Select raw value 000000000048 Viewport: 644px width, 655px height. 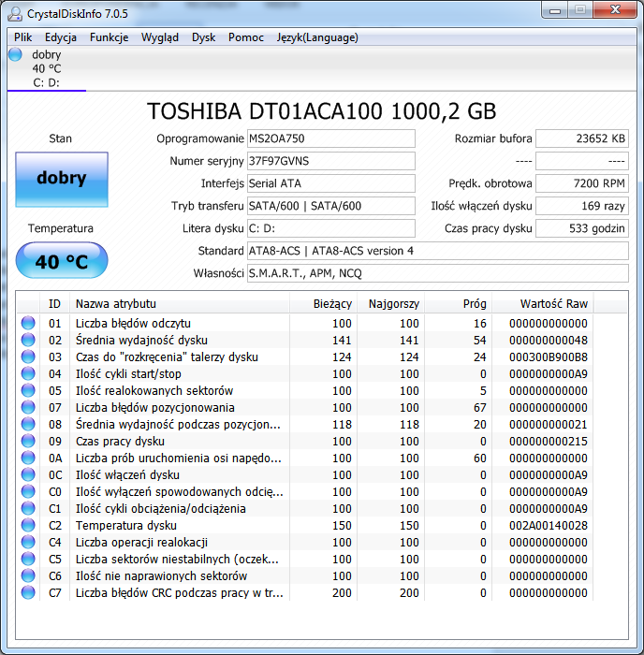coord(549,340)
